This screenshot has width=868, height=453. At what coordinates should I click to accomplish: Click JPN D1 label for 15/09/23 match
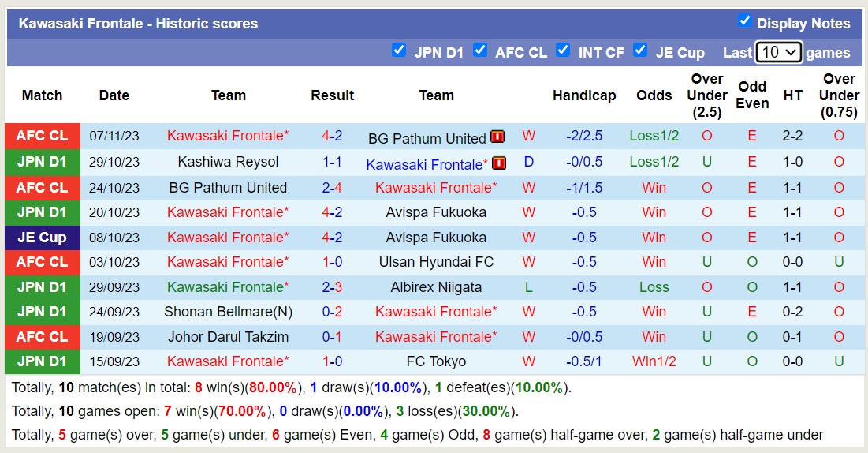[x=42, y=361]
